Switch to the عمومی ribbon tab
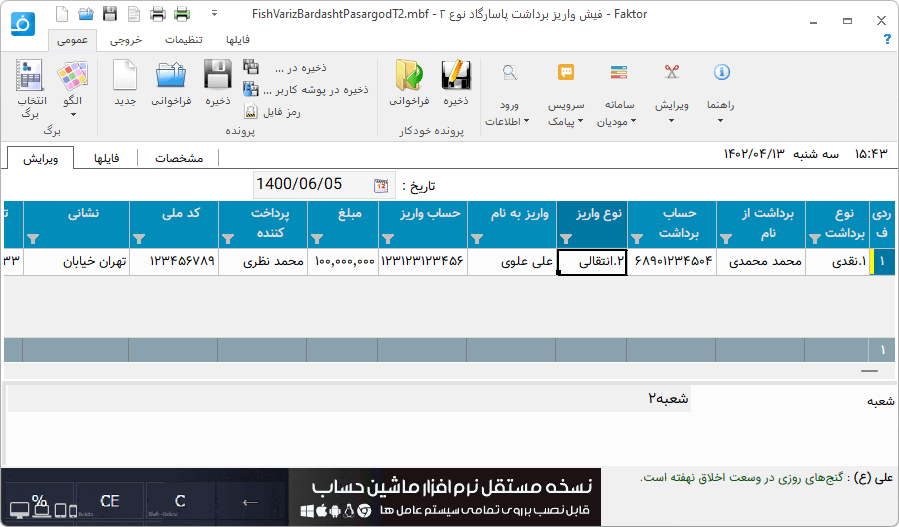This screenshot has width=899, height=527. pyautogui.click(x=73, y=40)
